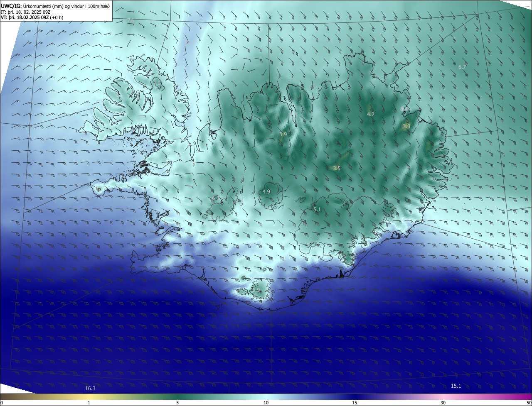
Task: Click the 3.5 value label on the map
Action: pyautogui.click(x=337, y=168)
